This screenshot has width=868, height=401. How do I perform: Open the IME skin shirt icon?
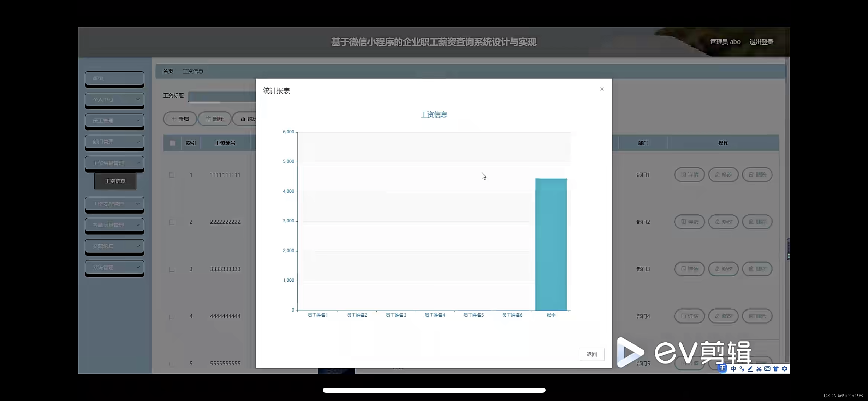click(x=776, y=369)
